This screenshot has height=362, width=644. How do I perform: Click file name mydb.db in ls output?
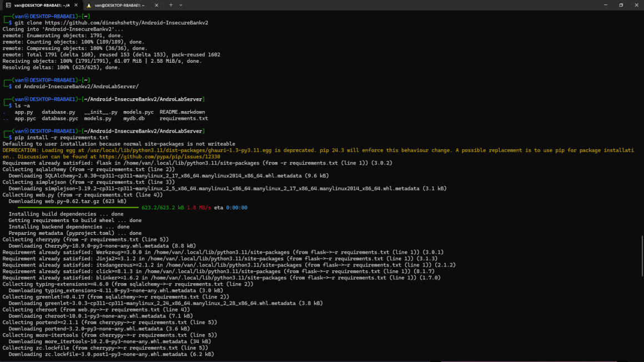[x=134, y=118]
